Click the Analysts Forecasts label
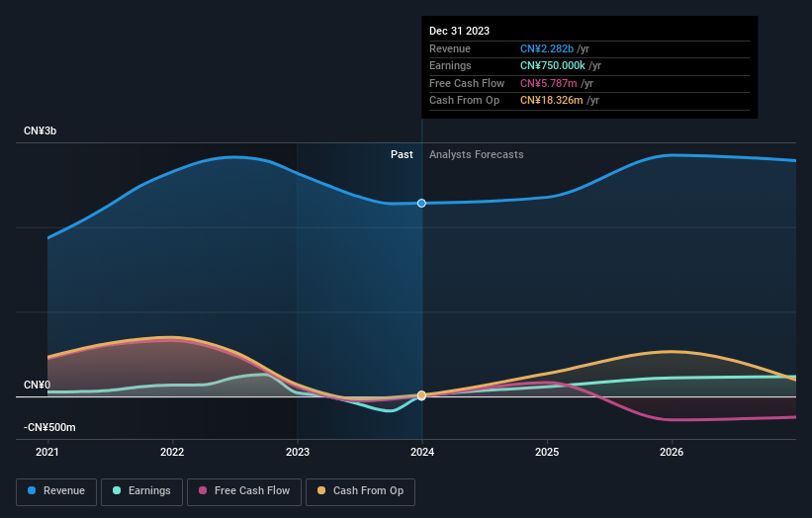Viewport: 812px width, 518px height. click(477, 154)
